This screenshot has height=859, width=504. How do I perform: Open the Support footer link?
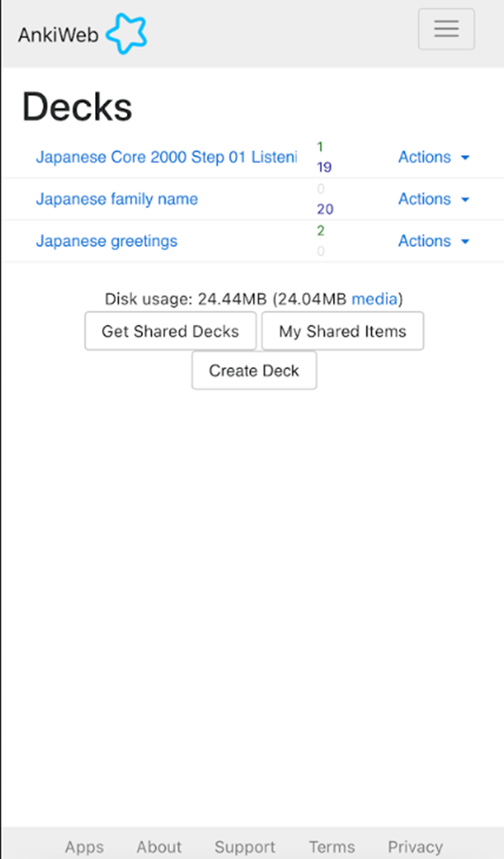245,847
